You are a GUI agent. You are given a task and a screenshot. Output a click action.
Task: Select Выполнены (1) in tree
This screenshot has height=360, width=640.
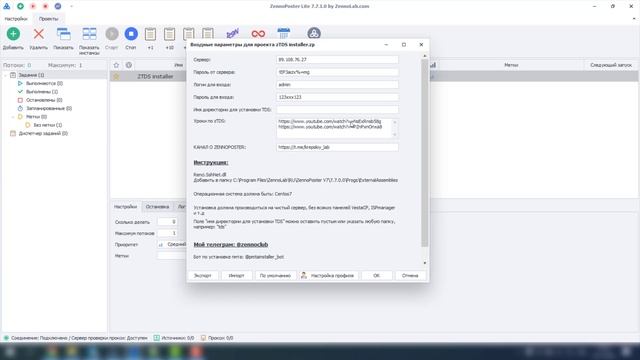[42, 92]
